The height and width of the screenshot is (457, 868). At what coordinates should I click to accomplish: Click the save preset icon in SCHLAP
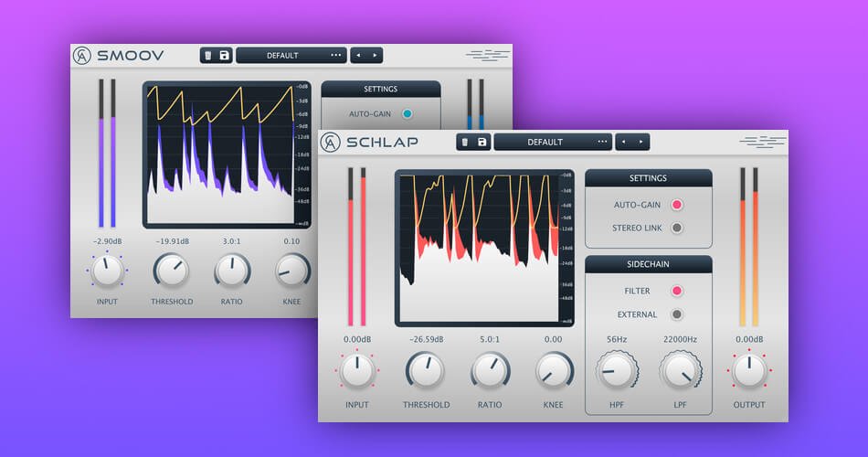[x=482, y=142]
